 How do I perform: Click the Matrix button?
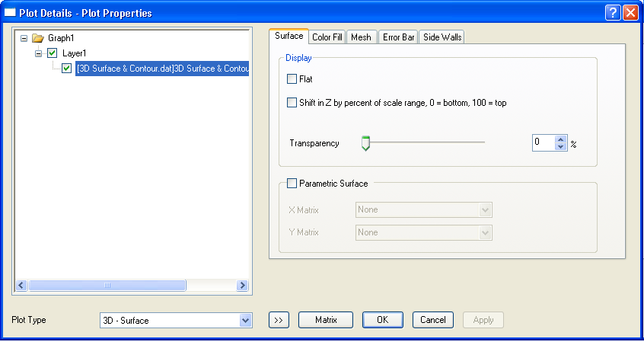point(326,320)
